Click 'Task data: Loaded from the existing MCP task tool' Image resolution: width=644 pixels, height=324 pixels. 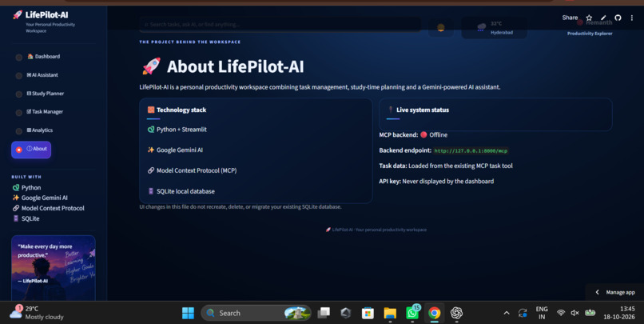point(446,166)
